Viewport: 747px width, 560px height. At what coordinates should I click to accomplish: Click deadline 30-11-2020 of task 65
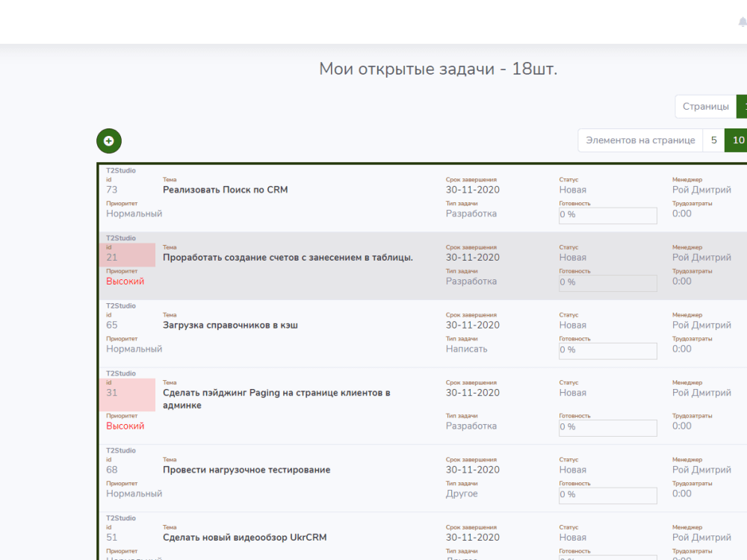pos(473,326)
